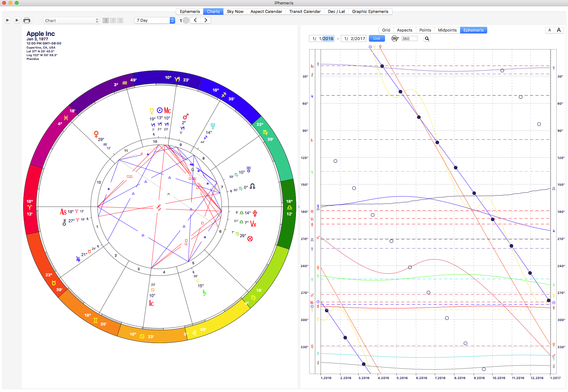
Task: Step back with the left chevron button
Action: pyautogui.click(x=196, y=20)
